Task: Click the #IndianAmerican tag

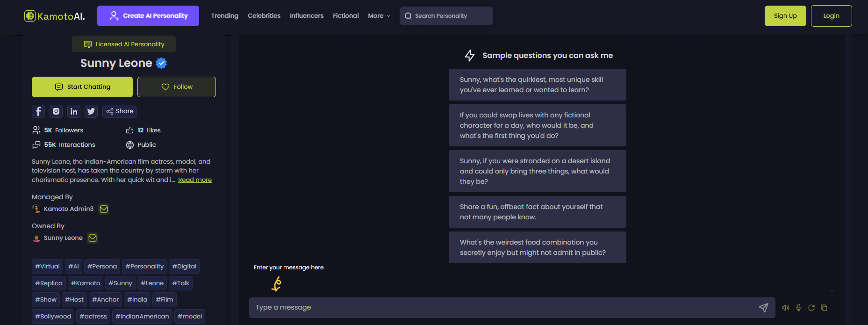Action: 142,317
